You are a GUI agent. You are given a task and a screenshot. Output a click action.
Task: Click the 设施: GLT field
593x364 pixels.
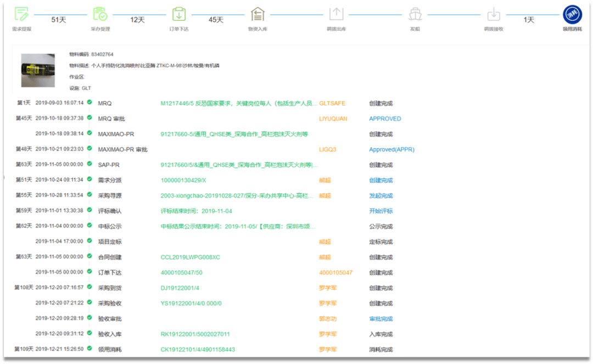(x=80, y=88)
